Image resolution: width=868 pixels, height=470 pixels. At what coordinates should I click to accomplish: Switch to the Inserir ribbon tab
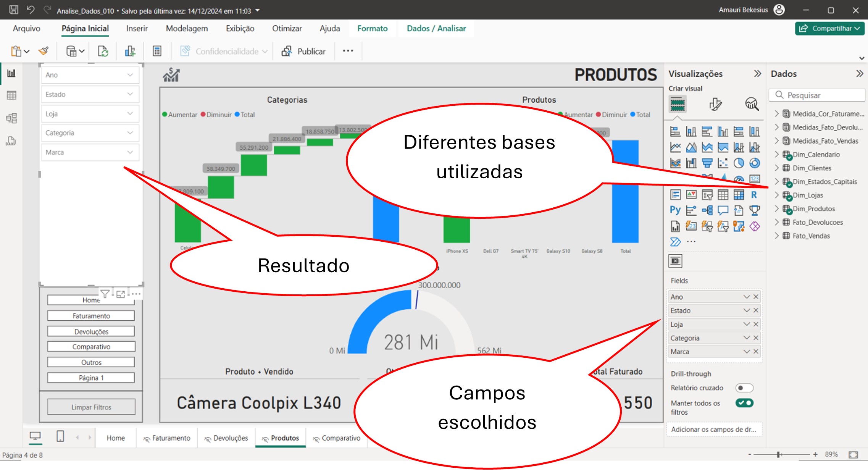coord(137,28)
